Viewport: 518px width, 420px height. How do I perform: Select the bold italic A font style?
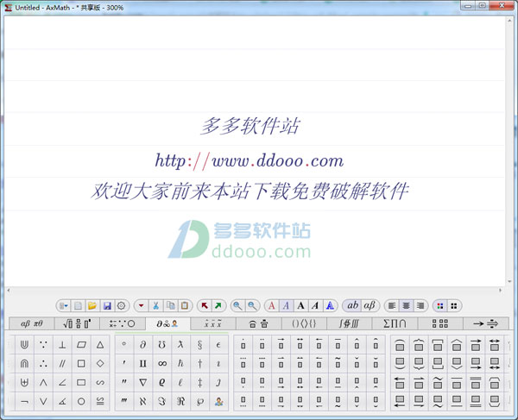click(x=315, y=306)
